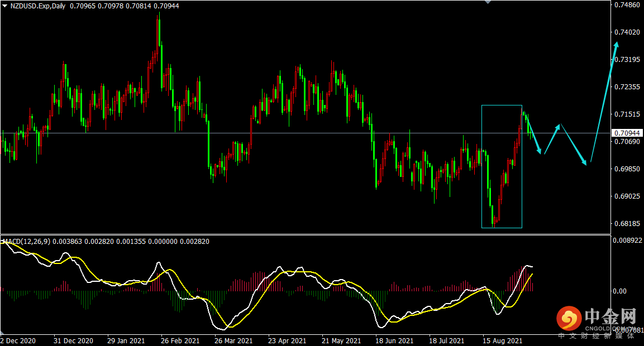Click the NZDUSD.Exp,Daily symbol label
644x346 pixels.
(x=38, y=6)
